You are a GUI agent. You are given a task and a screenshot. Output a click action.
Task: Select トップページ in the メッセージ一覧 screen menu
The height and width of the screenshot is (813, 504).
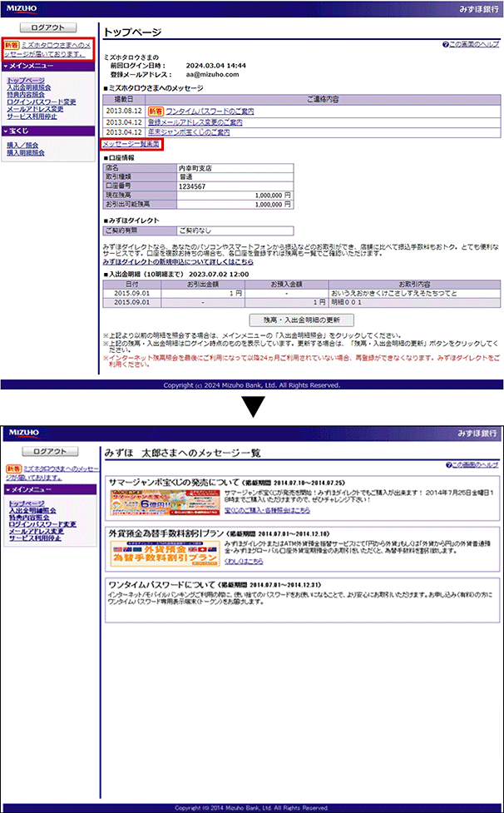(28, 503)
